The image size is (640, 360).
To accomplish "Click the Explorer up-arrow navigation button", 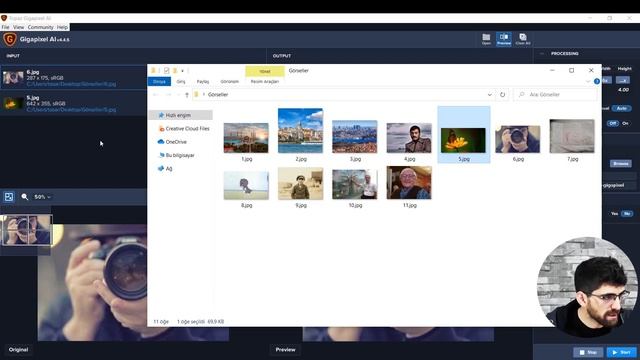I will pyautogui.click(x=187, y=95).
